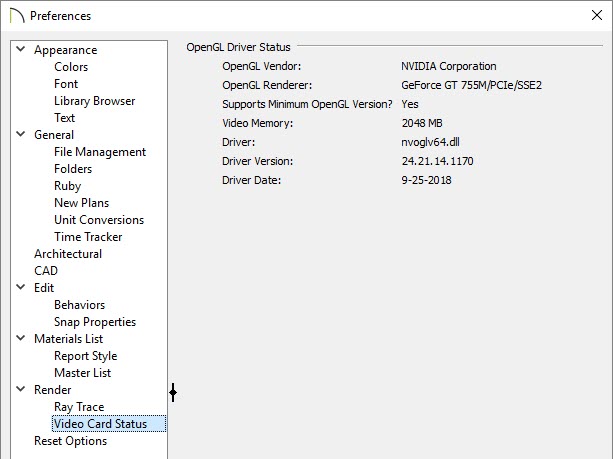Open the Edit preferences page

tap(44, 288)
